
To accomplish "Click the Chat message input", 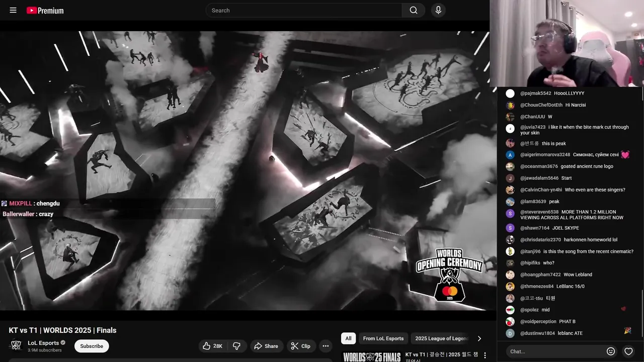I will coord(555,351).
